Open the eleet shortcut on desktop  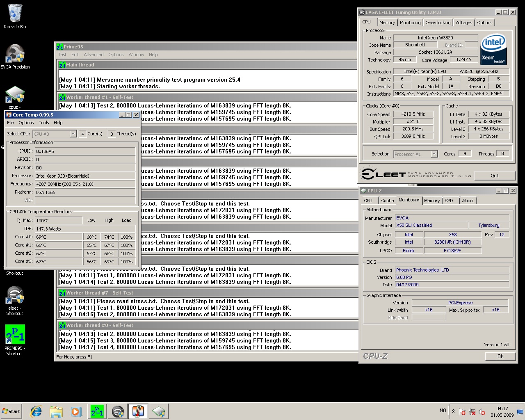15,301
